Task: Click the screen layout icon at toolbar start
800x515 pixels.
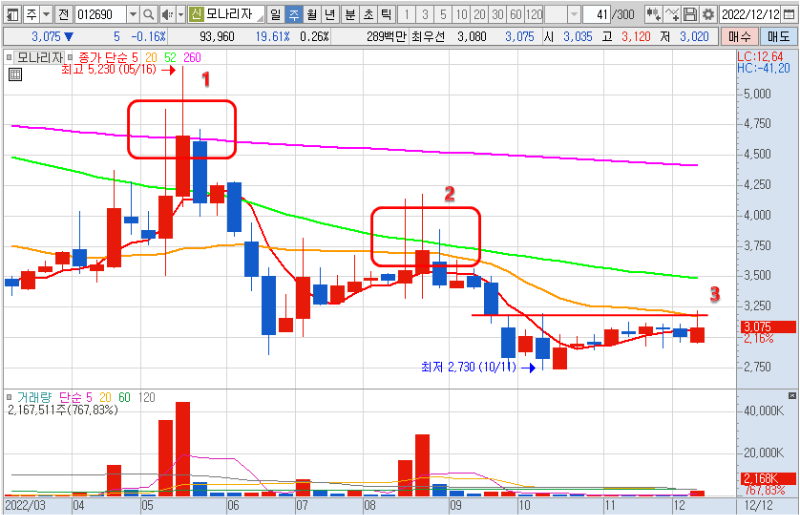Action: [12, 14]
